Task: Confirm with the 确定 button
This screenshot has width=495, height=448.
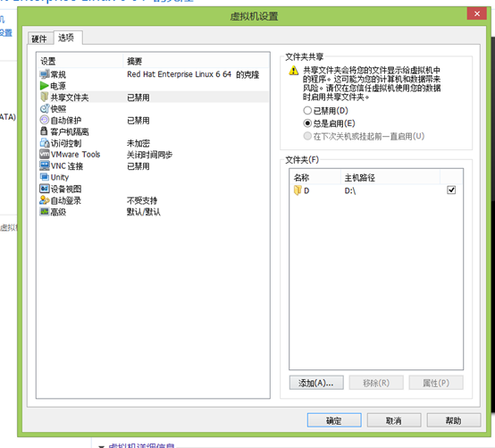Action: (x=334, y=420)
